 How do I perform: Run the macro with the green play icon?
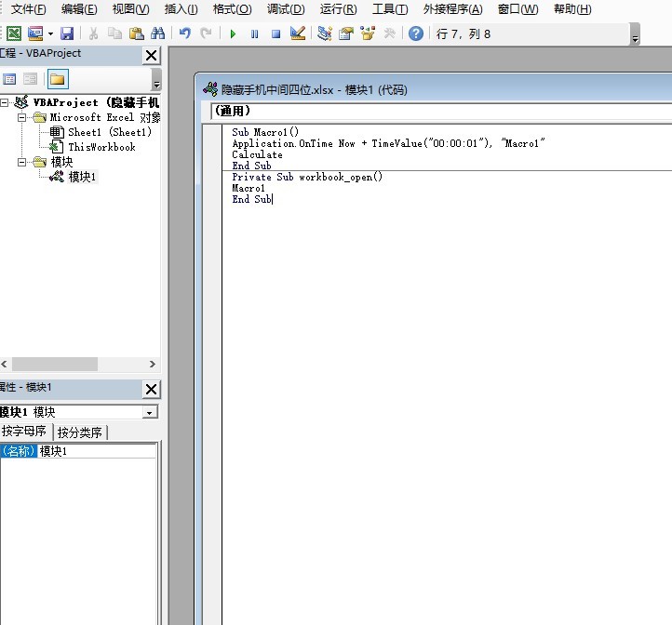(233, 33)
